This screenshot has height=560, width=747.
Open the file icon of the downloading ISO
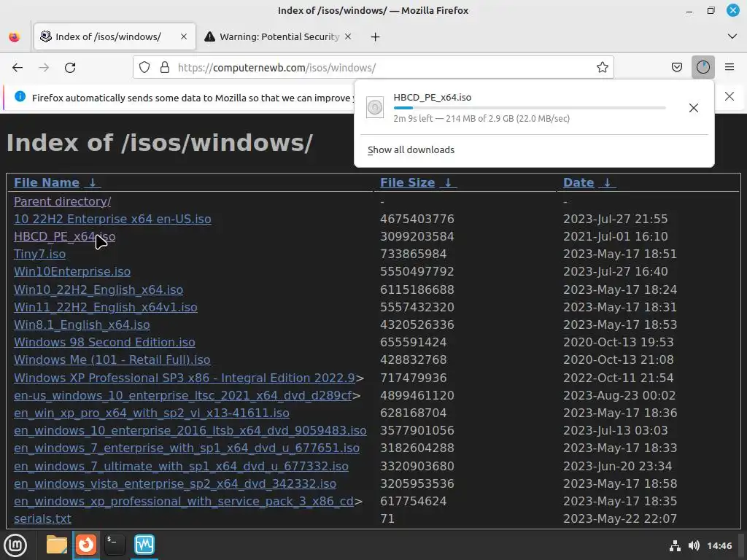pyautogui.click(x=375, y=108)
